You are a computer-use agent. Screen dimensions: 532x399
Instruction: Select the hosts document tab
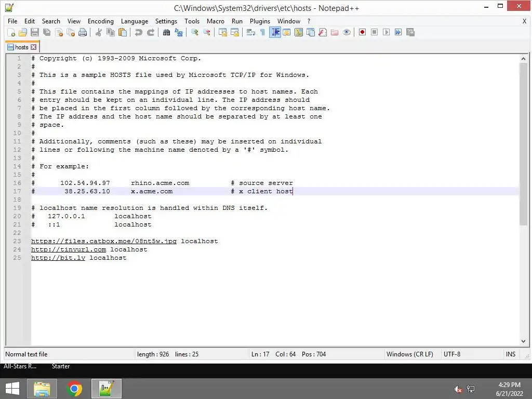pos(22,47)
